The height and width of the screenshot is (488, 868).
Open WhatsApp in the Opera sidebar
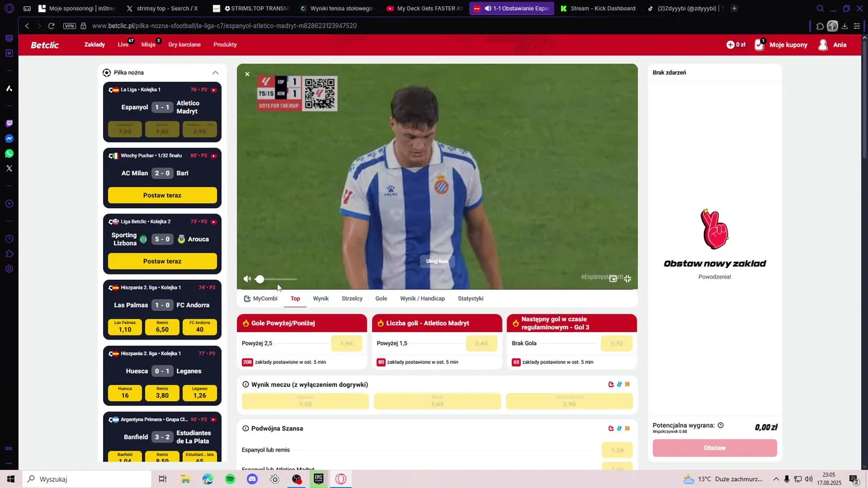coord(9,154)
